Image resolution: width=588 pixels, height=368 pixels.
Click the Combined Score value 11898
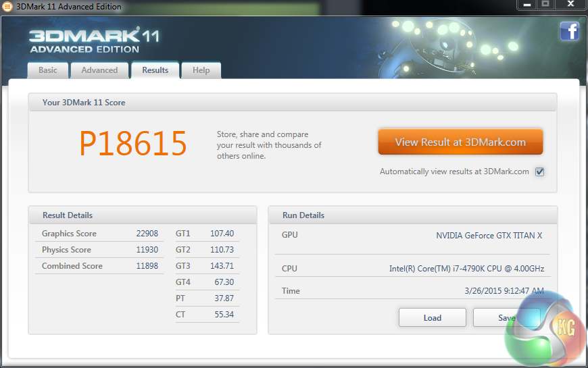(x=147, y=265)
